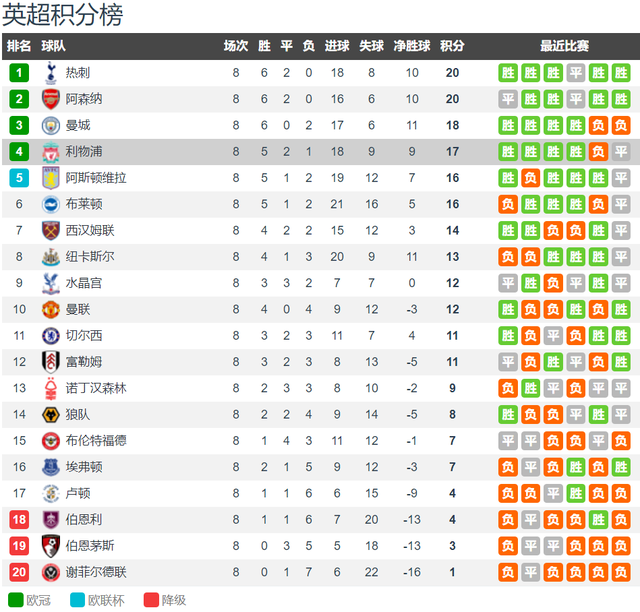
Task: Click the Newcastle (纽卡斯尔) club crest
Action: [x=50, y=256]
